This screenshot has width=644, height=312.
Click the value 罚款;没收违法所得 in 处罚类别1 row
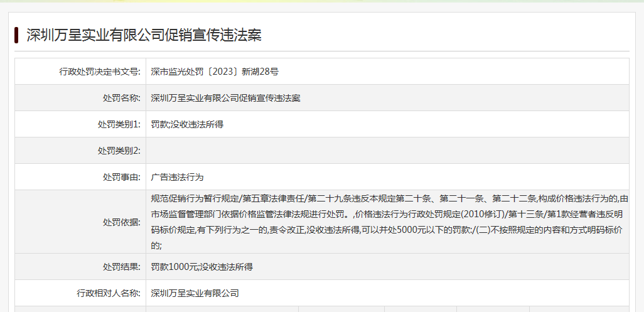click(187, 124)
